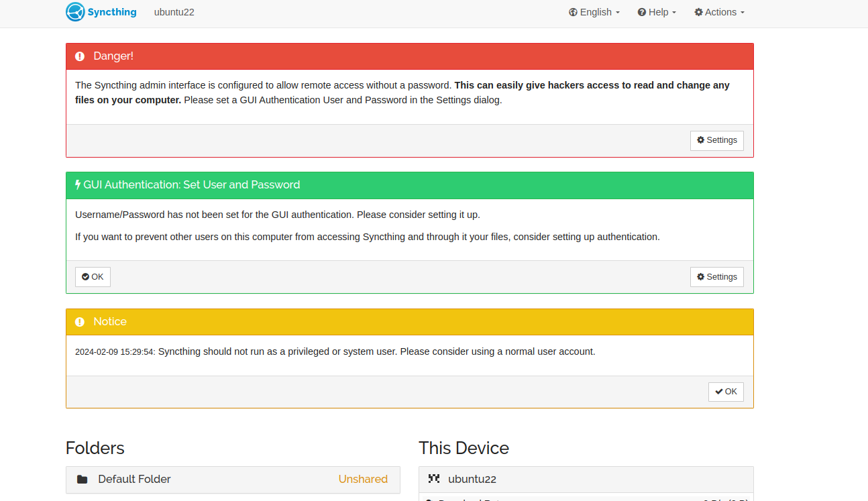
Task: Open Settings from GUI Authentication panel
Action: click(x=716, y=277)
